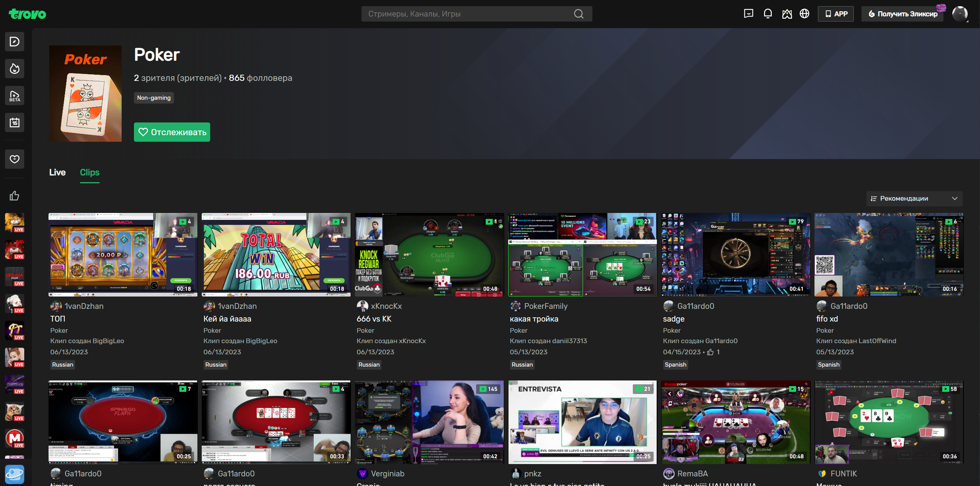Click the search magnifier icon
This screenshot has width=980, height=486.
pyautogui.click(x=579, y=14)
